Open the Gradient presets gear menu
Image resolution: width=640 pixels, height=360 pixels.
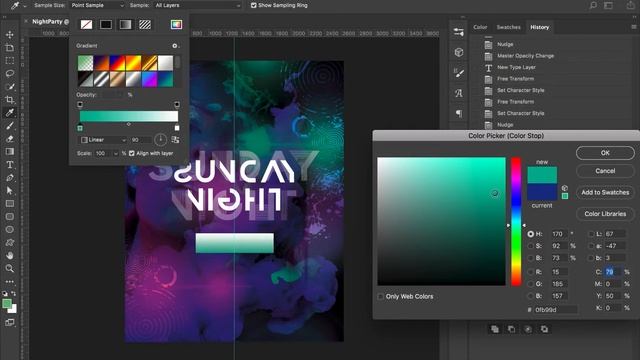click(x=175, y=46)
